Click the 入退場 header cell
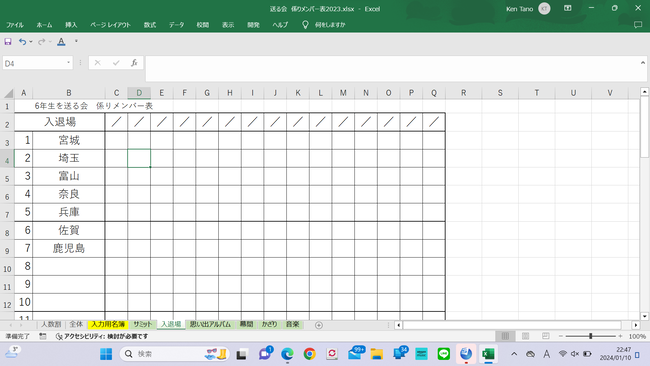The image size is (650, 366). tap(60, 122)
